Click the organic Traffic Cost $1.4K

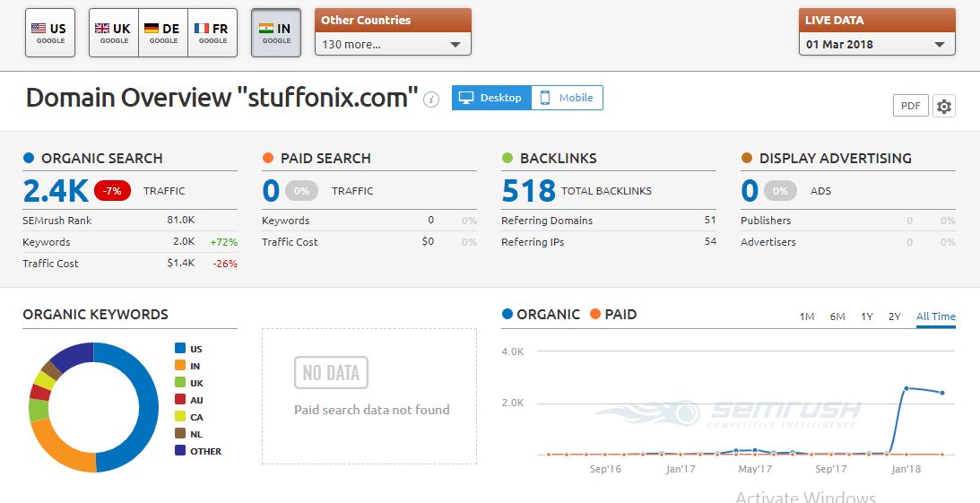(180, 263)
